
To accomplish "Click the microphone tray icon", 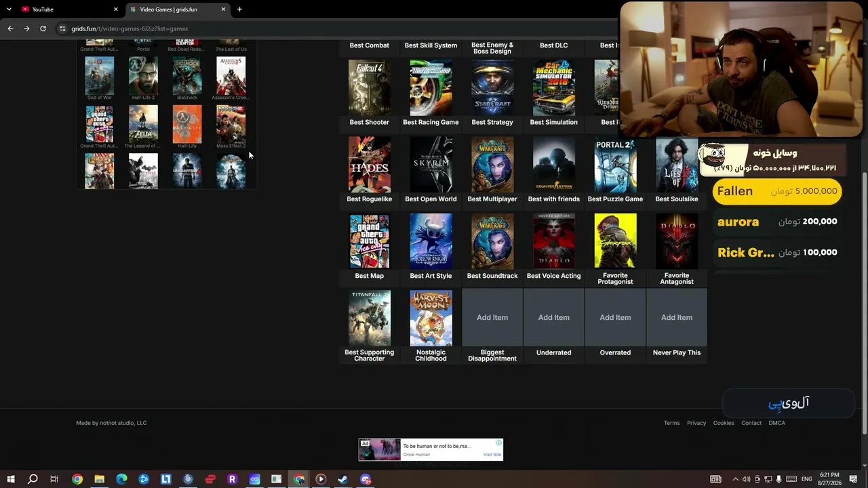I will tap(778, 479).
